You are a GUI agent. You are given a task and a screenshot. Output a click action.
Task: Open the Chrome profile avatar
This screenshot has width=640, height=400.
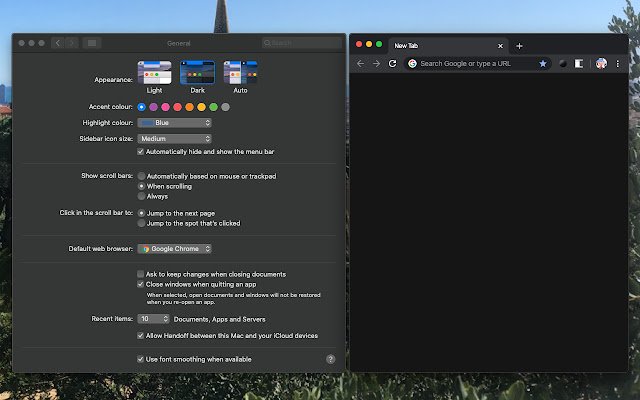tap(601, 64)
